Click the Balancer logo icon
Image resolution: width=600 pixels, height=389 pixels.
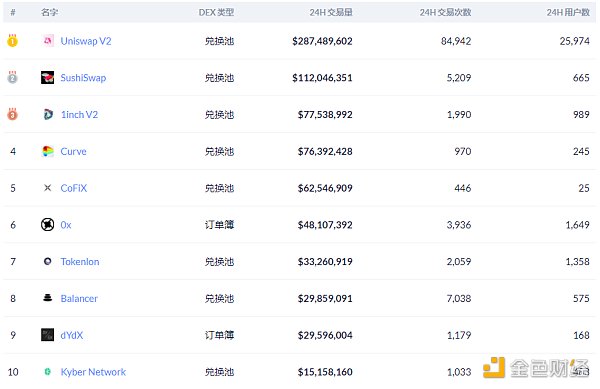point(47,298)
